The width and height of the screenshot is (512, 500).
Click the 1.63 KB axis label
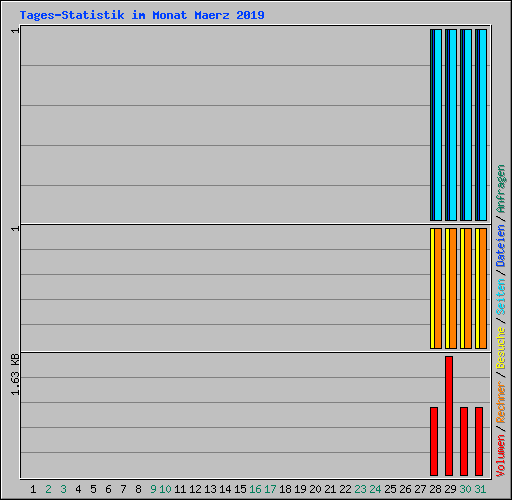(15, 375)
